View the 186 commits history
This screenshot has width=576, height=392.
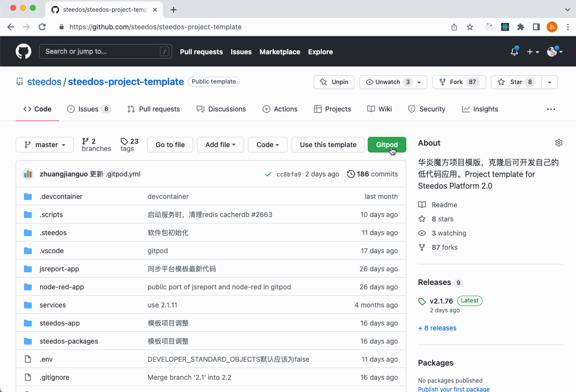point(373,174)
